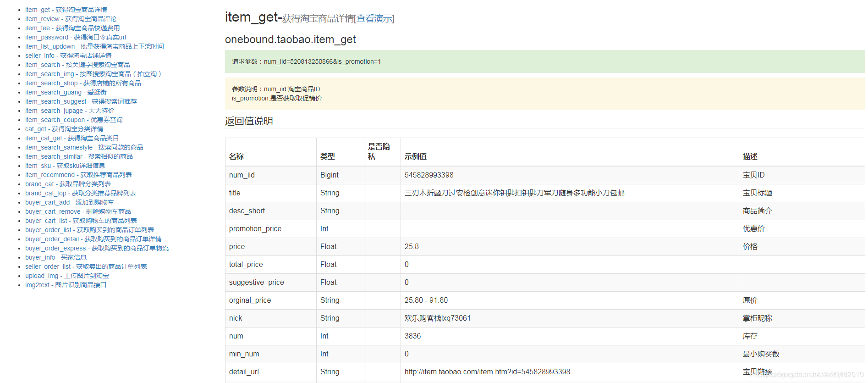
Task: Open the item_sku link
Action: coord(65,166)
